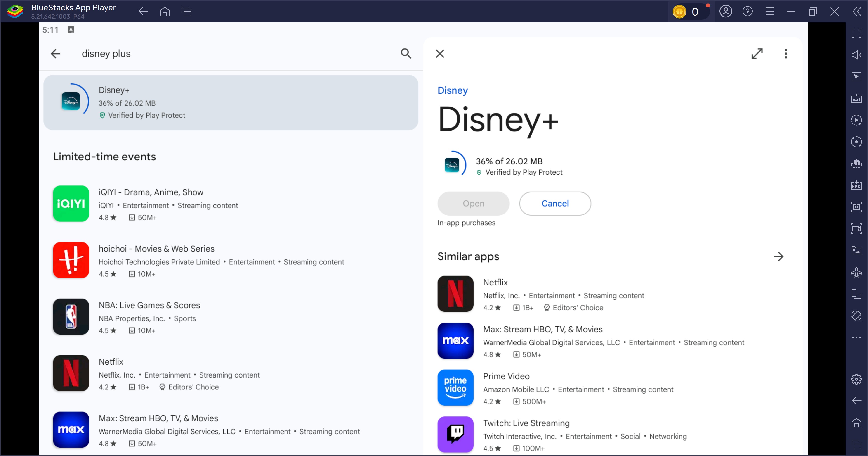This screenshot has height=456, width=868.
Task: Toggle fullscreen mode in the sidebar
Action: tap(856, 33)
